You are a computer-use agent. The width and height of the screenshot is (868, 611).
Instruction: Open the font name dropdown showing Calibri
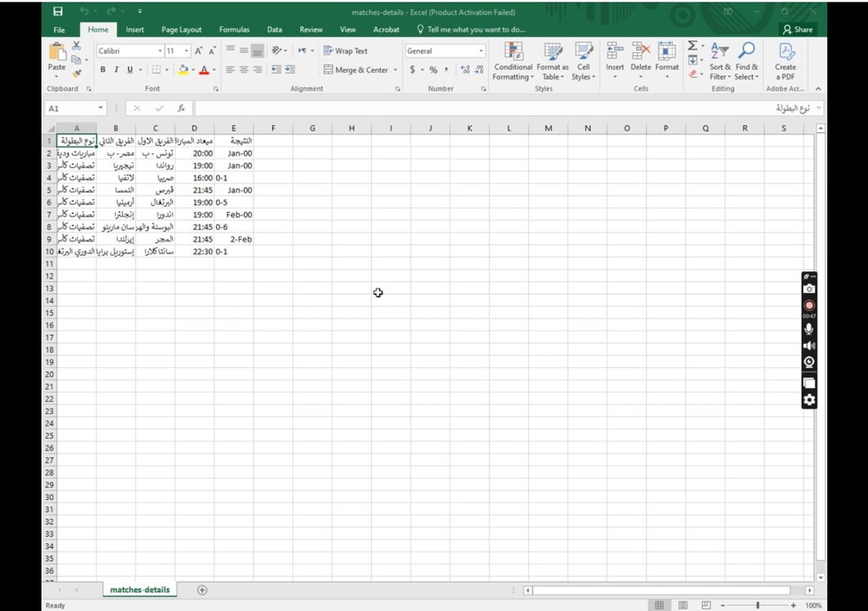159,51
